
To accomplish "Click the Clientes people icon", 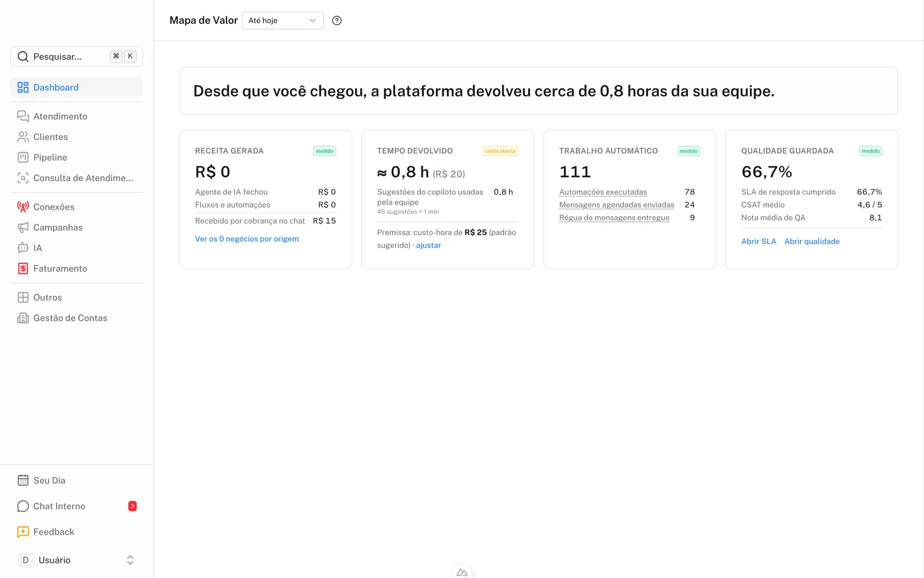I will (x=23, y=137).
